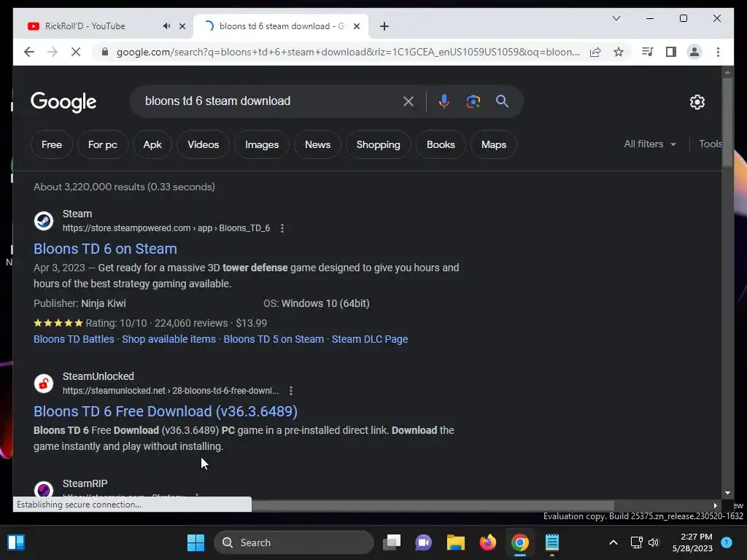Open Task View on taskbar
Viewport: 747px width, 560px height.
pyautogui.click(x=392, y=542)
